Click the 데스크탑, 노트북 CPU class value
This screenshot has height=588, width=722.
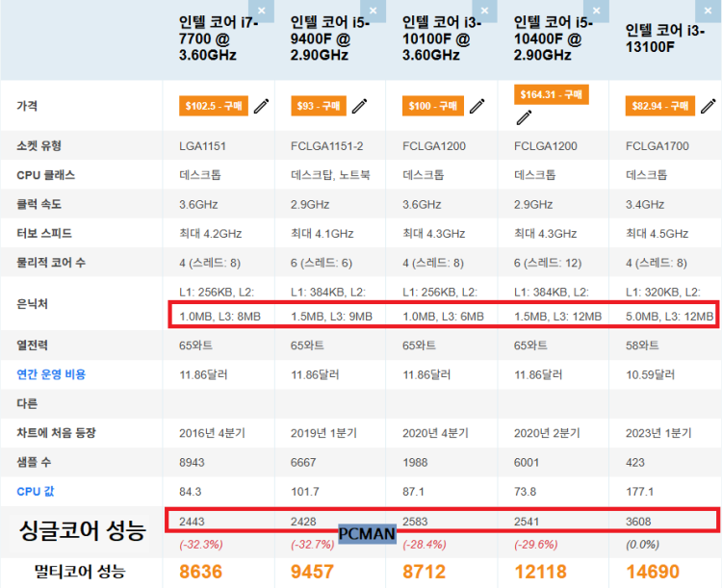coord(330,175)
